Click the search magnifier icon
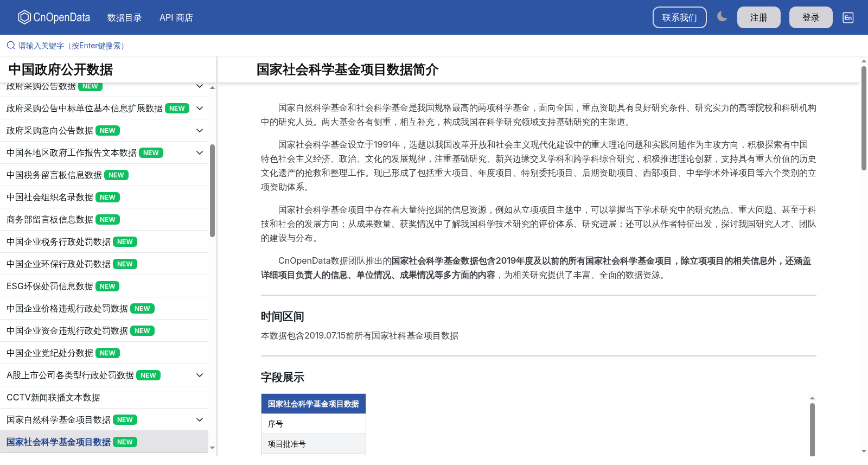868x465 pixels. pyautogui.click(x=11, y=46)
